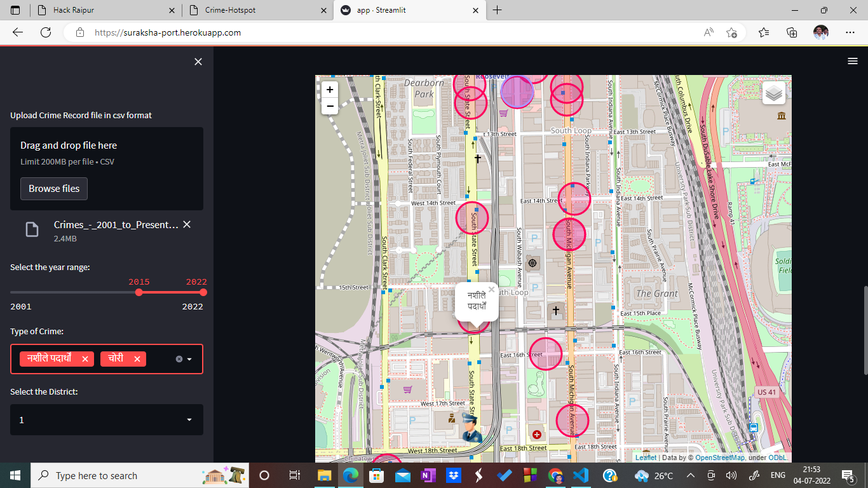Click taskbar search box
Viewport: 868px width, 488px height.
click(140, 475)
